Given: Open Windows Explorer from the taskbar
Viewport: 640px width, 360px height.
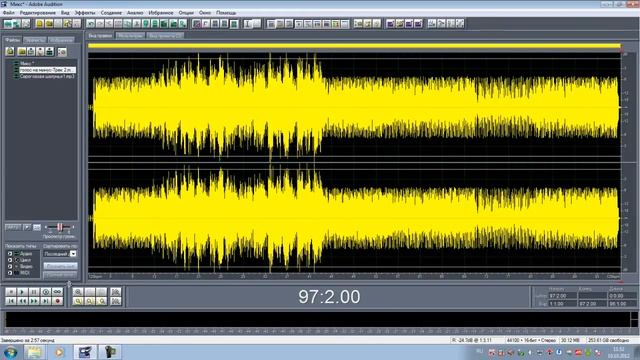Looking at the screenshot, I should [34, 352].
